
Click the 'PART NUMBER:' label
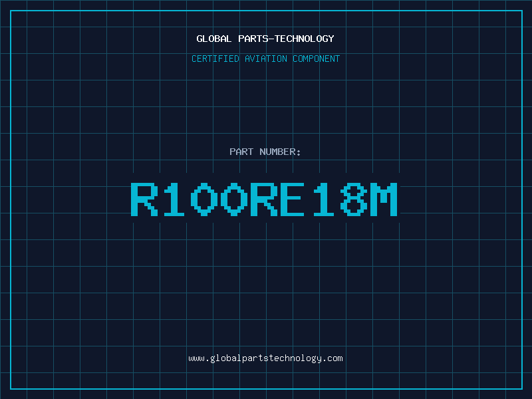(265, 152)
